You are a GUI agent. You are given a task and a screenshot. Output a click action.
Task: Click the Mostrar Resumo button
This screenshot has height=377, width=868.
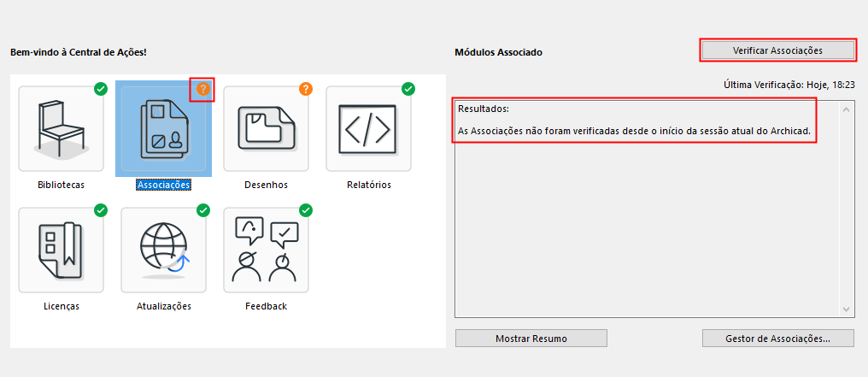click(531, 339)
